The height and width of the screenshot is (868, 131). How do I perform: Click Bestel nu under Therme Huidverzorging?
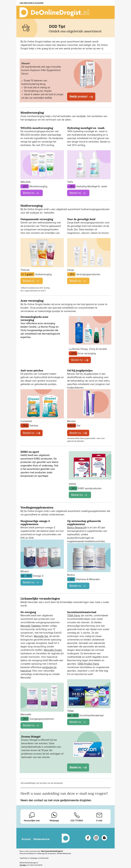31,281
